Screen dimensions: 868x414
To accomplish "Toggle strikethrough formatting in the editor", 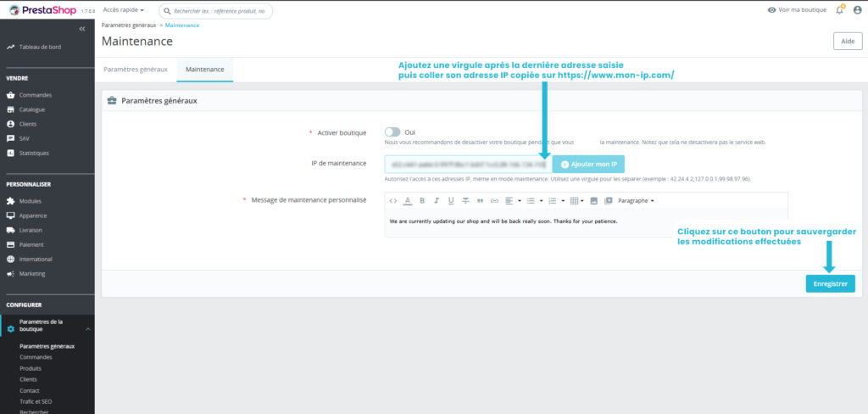I will click(465, 200).
